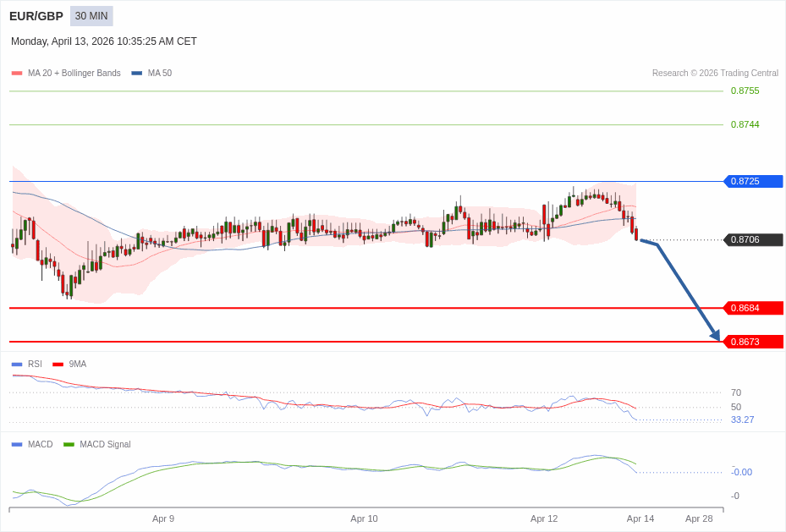Toggle the MA 50 legend marker
The width and height of the screenshot is (786, 532).
pos(136,74)
